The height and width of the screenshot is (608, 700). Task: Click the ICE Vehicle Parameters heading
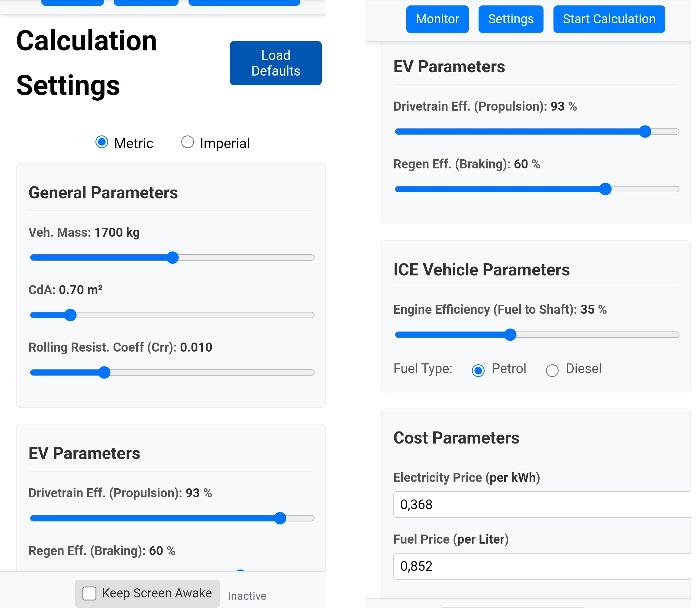pos(481,270)
